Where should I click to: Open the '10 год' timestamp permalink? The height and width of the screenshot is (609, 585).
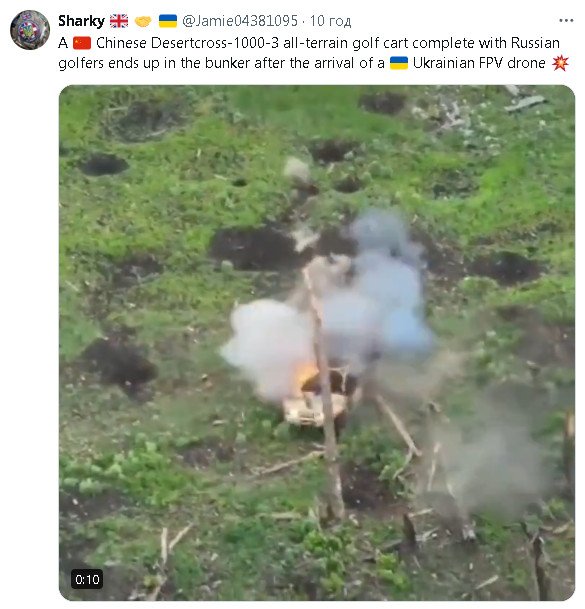click(330, 21)
